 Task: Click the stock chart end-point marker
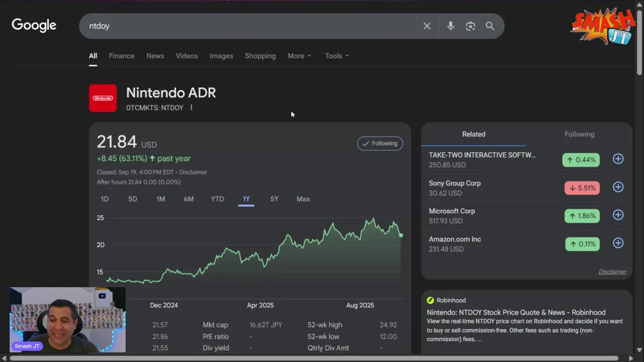pyautogui.click(x=401, y=235)
